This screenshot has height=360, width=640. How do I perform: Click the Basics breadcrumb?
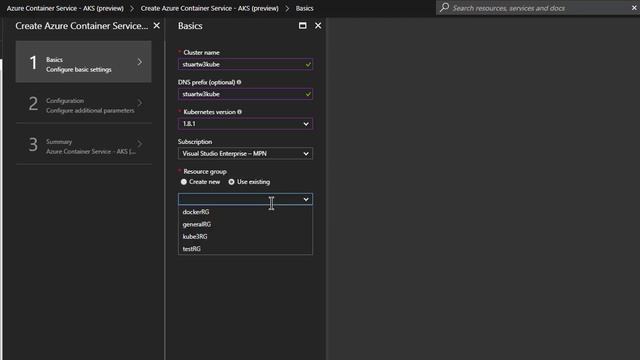[304, 8]
